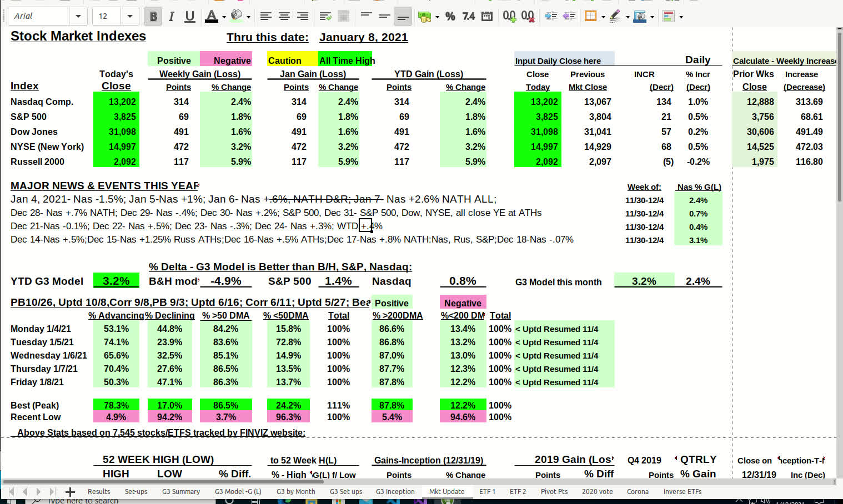Apply the font color
Image resolution: width=843 pixels, height=504 pixels.
(212, 17)
